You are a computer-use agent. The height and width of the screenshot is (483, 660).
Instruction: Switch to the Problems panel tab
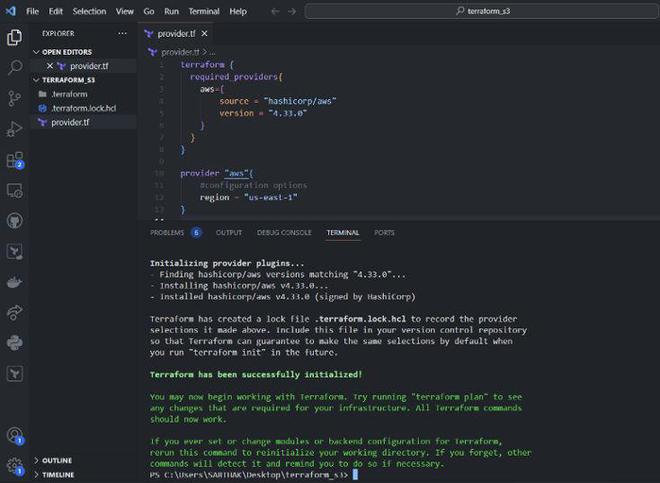point(167,232)
